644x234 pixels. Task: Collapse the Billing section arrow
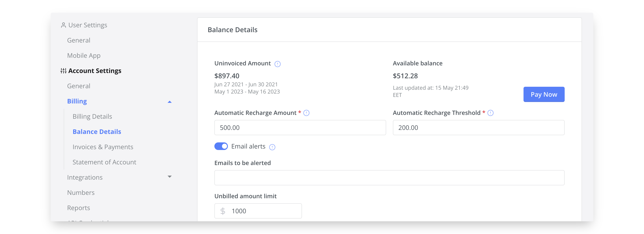click(169, 102)
